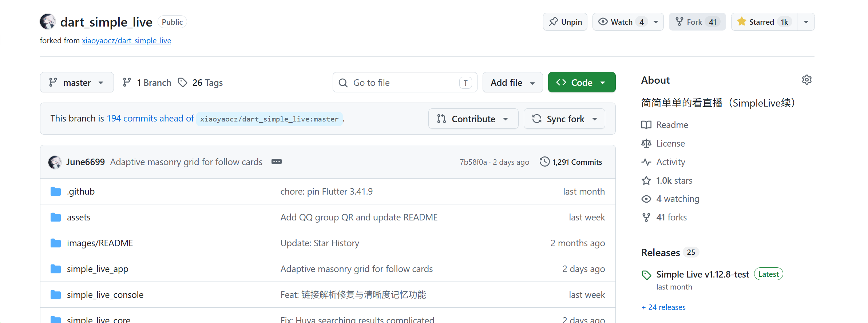Open simple_live_app row's 'Adaptive masonry grid' commit

point(357,269)
